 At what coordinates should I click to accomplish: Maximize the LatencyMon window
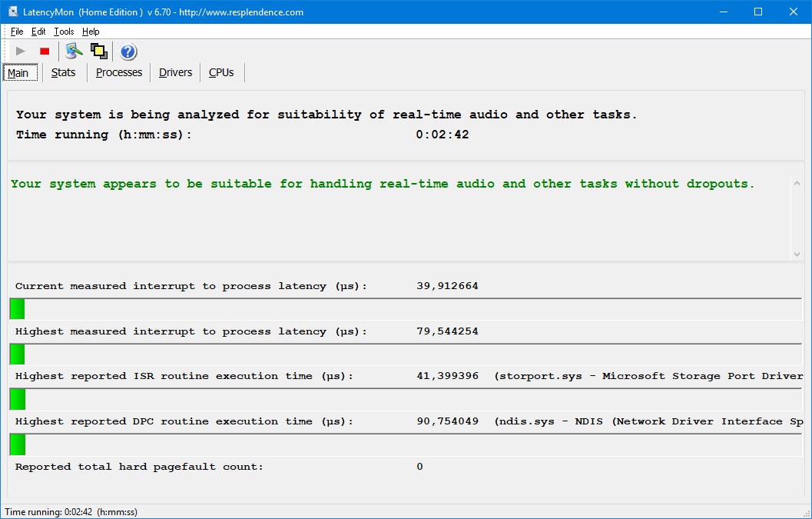pos(758,12)
